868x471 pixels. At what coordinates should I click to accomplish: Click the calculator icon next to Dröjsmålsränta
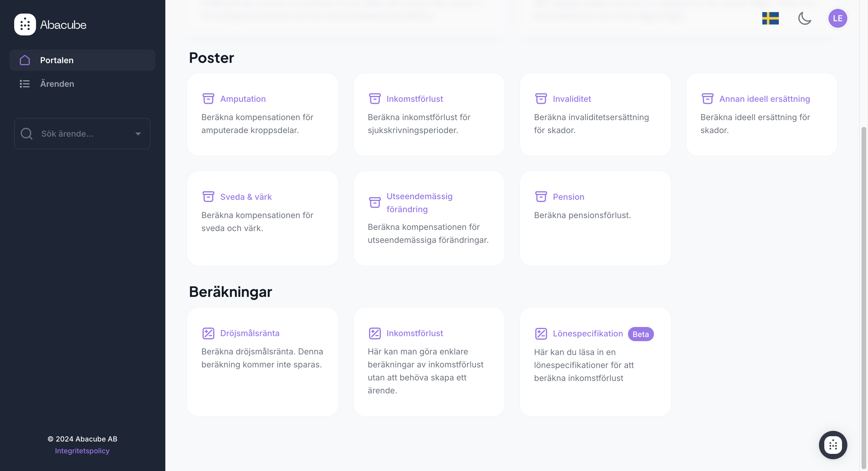tap(208, 333)
